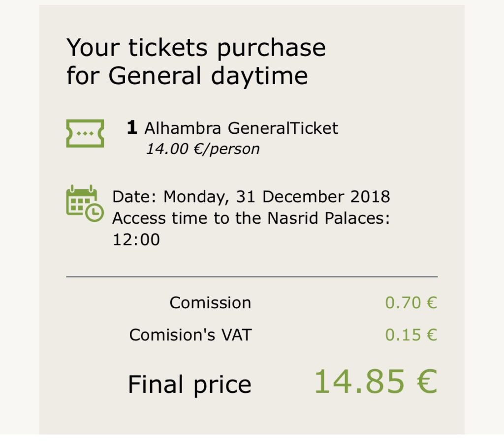Image resolution: width=504 pixels, height=447 pixels.
Task: Click the "Your tickets purchase" heading text
Action: pos(196,48)
